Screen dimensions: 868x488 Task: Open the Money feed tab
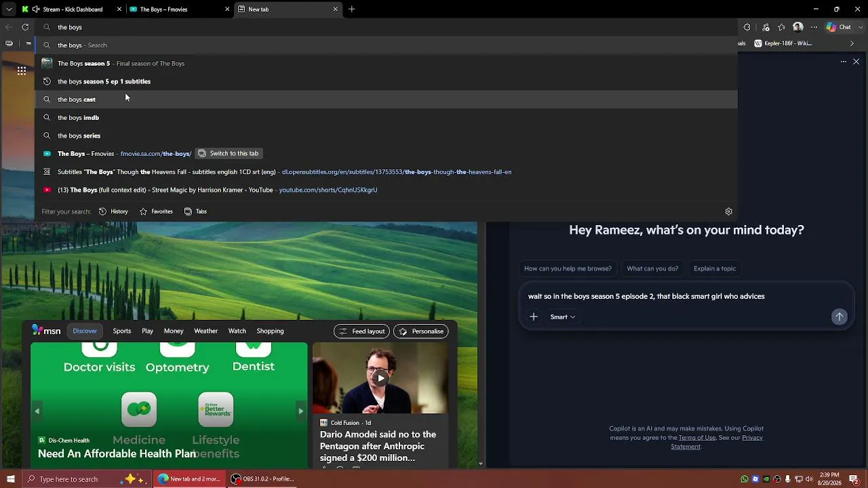pos(174,331)
